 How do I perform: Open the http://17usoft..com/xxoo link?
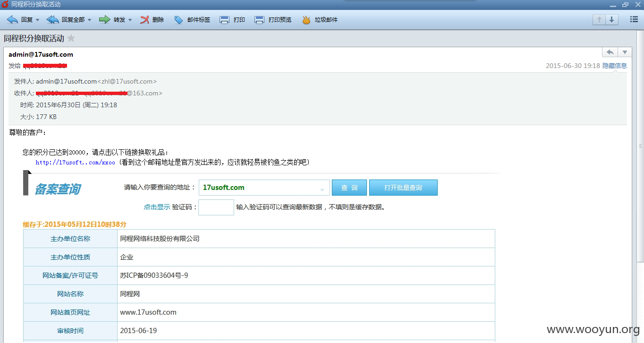point(75,163)
